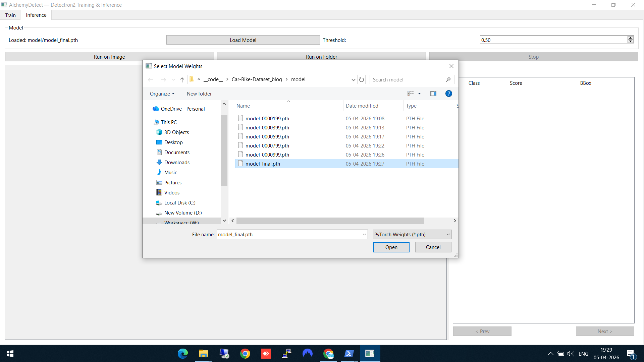
Task: Increase the Threshold value with the stepper
Action: (x=631, y=38)
